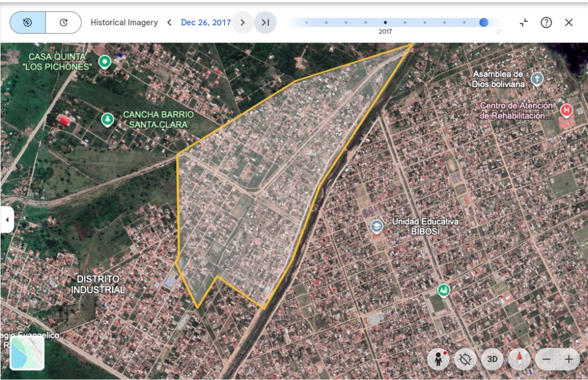588x380 pixels.
Task: Open Street View with the pegman icon
Action: (x=439, y=359)
